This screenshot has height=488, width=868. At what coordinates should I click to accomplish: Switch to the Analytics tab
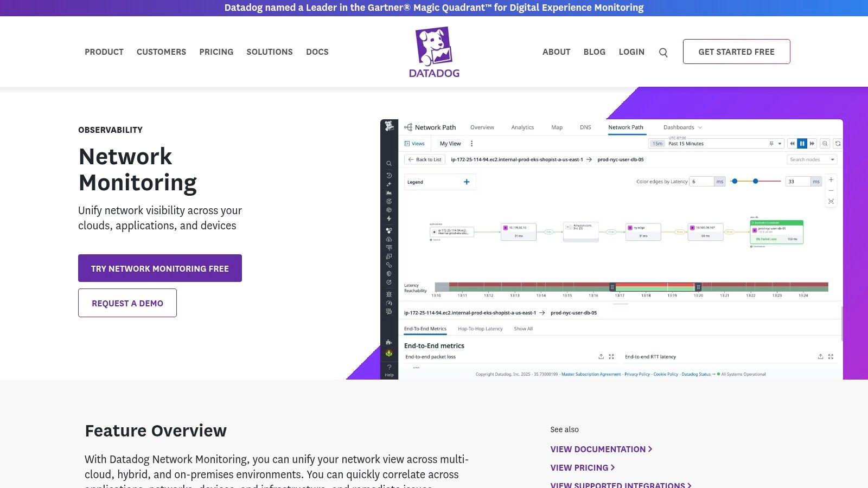point(522,127)
